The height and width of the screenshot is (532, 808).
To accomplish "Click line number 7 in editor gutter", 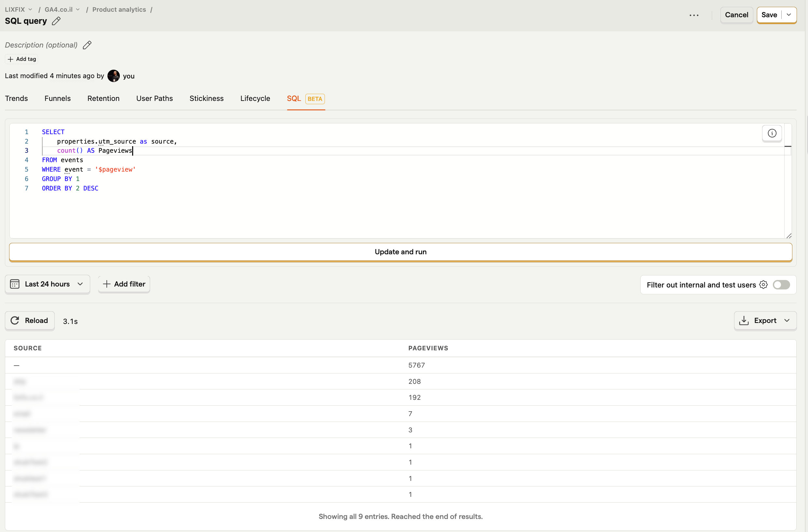I will [x=26, y=188].
